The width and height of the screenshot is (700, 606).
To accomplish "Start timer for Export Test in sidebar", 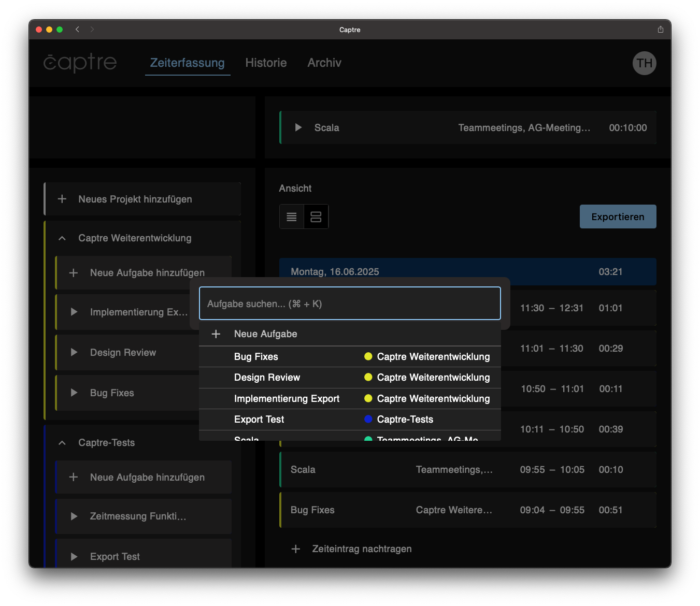I will 74,556.
